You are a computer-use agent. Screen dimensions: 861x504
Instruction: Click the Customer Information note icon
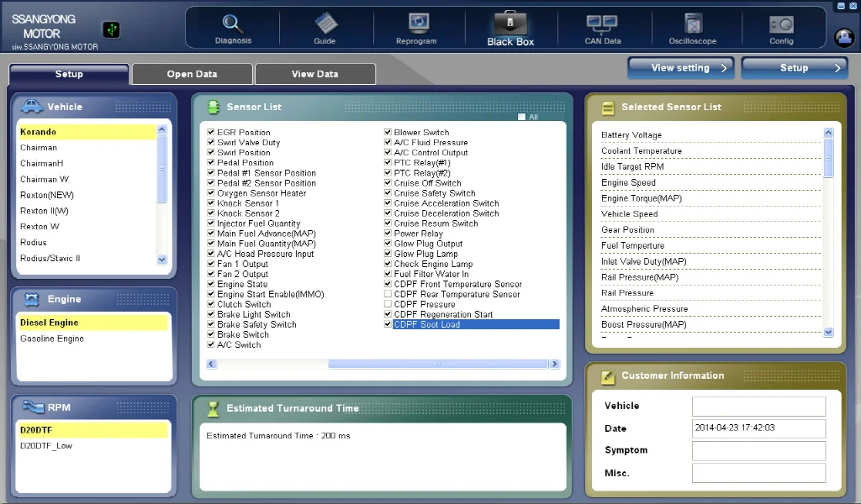[608, 377]
